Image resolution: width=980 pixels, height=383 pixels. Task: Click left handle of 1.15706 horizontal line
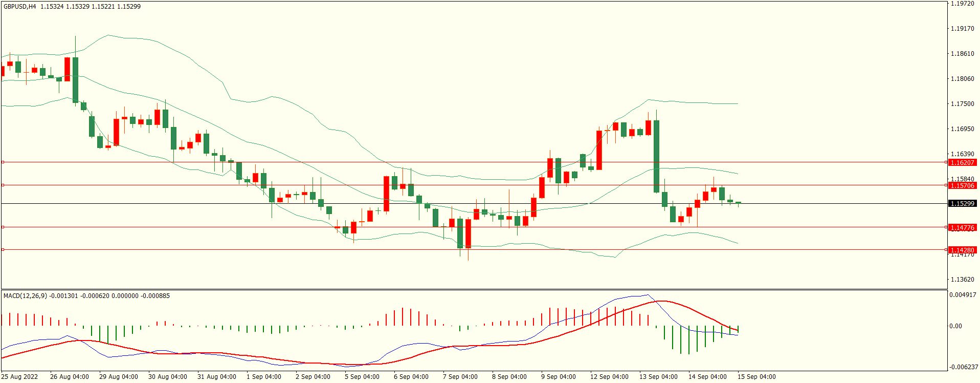click(3, 185)
